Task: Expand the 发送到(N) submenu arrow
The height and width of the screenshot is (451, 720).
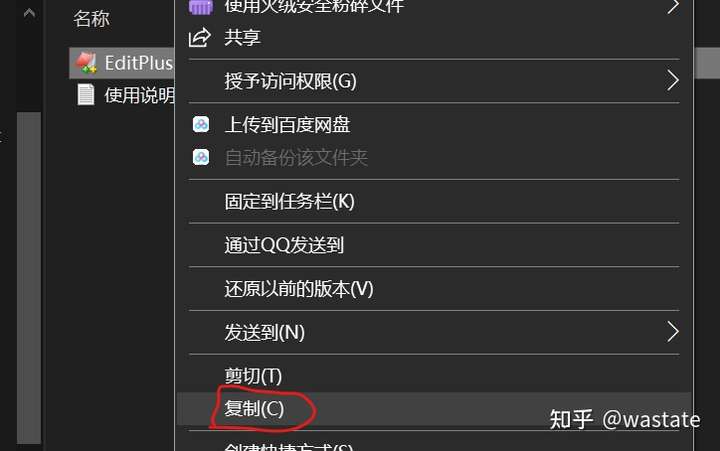Action: click(673, 332)
